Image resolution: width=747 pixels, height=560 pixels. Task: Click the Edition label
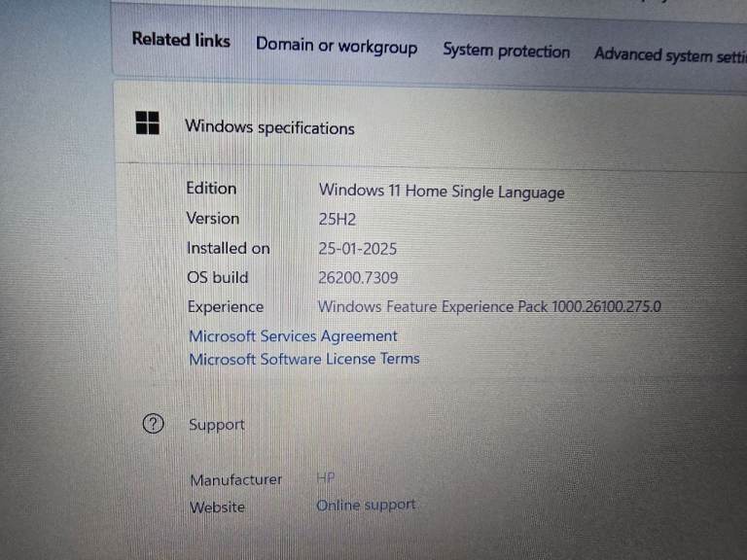pyautogui.click(x=211, y=189)
